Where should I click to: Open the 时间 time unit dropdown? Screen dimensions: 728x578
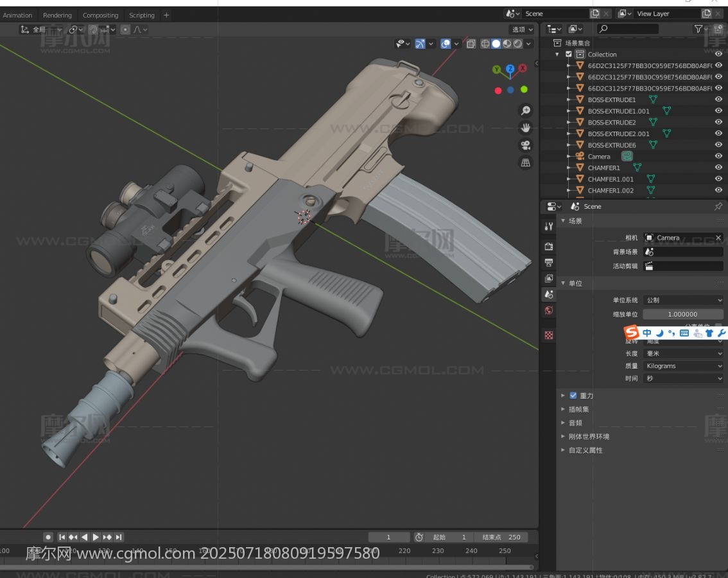pos(684,379)
